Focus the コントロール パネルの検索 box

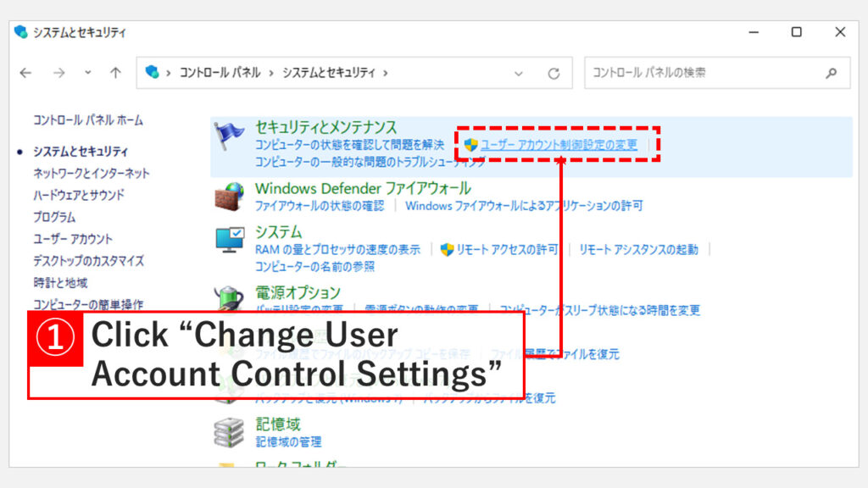717,73
